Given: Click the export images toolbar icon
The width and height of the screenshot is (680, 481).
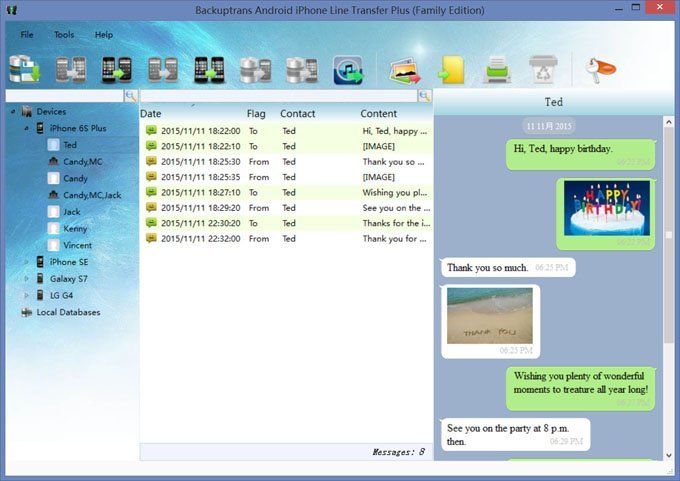Looking at the screenshot, I should pyautogui.click(x=404, y=69).
